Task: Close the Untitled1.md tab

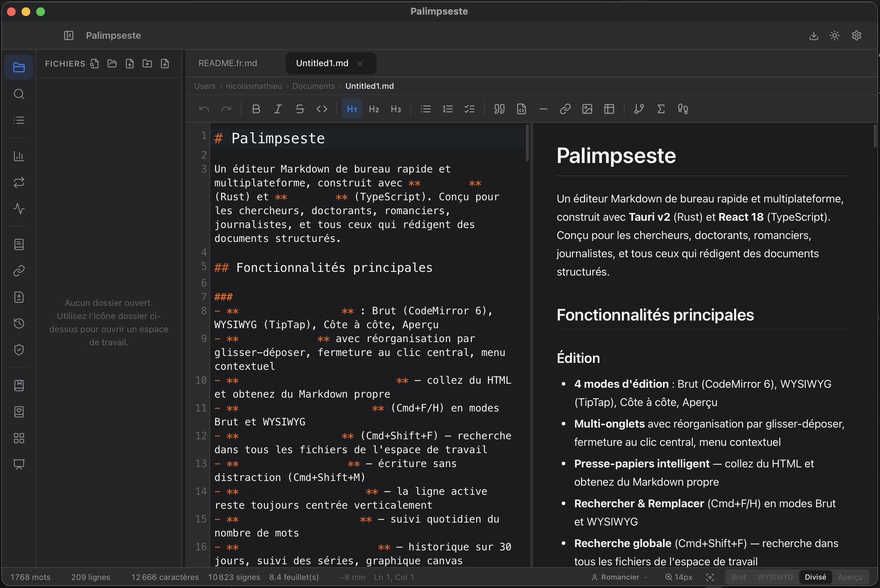Action: click(x=360, y=63)
